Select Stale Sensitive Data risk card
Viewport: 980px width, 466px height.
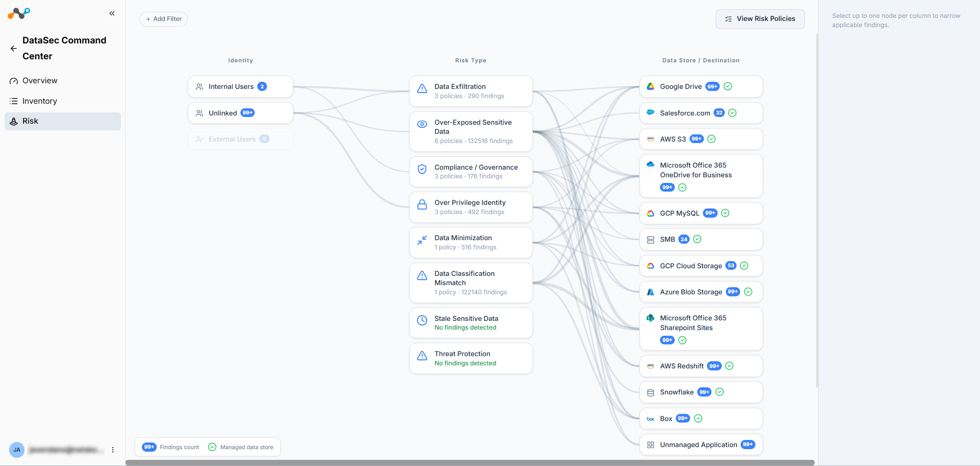pos(471,323)
